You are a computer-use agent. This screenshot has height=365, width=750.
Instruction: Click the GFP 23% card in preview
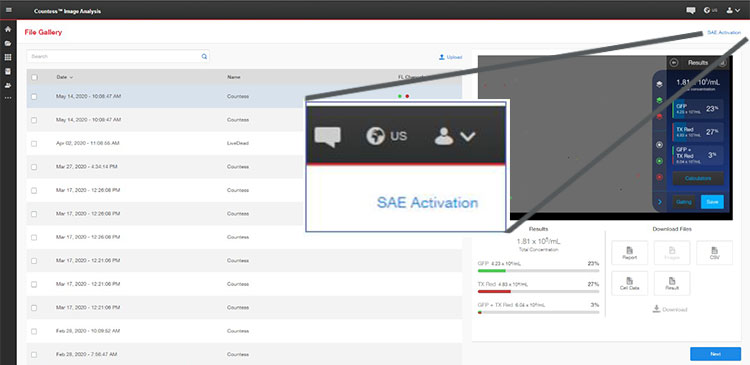[698, 109]
